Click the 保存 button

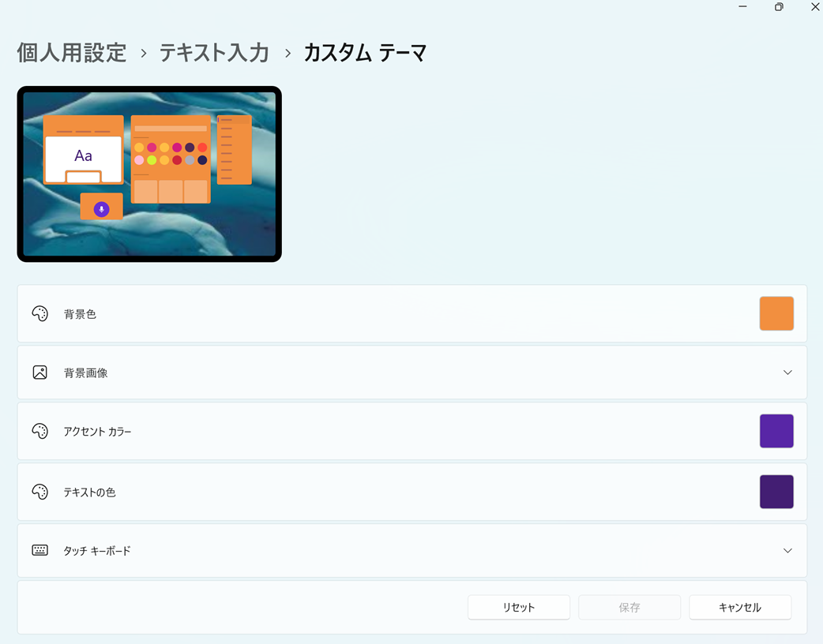point(629,608)
